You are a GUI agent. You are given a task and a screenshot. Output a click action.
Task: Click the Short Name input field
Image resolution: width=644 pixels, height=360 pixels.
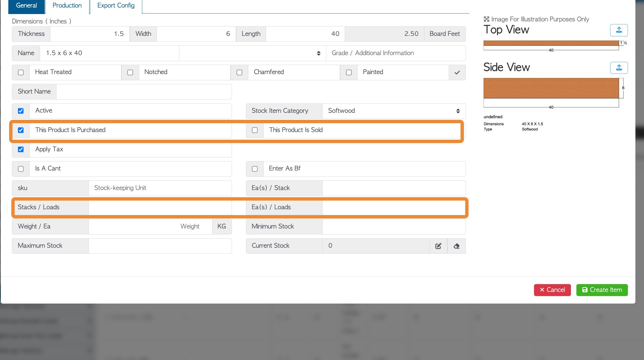144,92
